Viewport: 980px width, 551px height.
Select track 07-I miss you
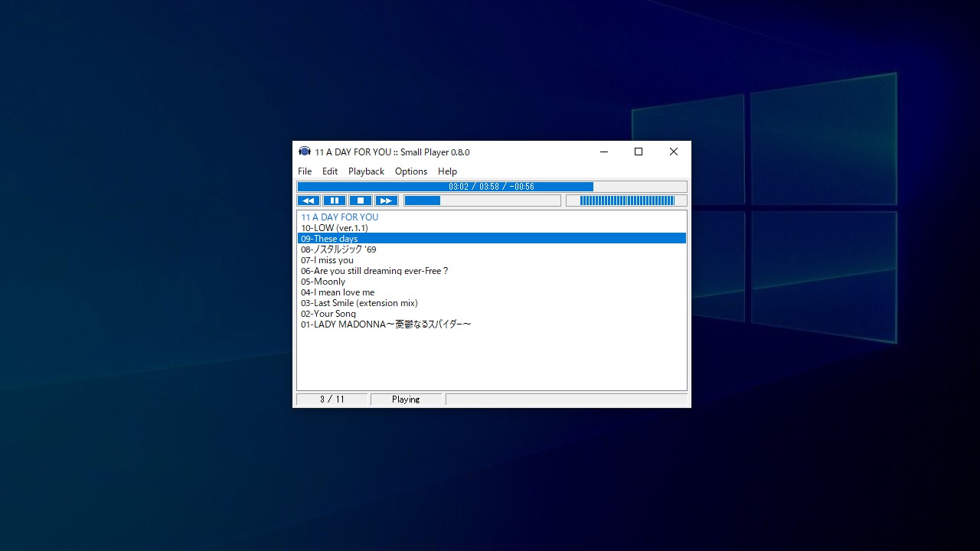point(492,260)
